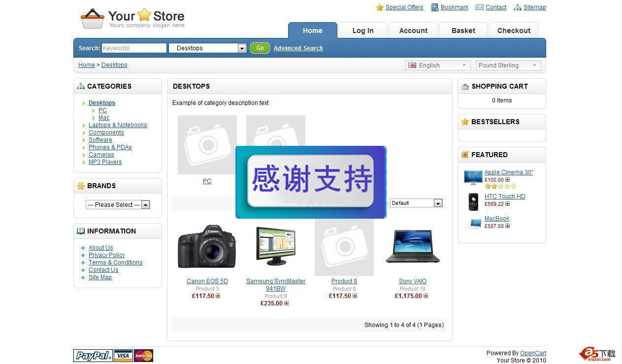Open the Log In tab
Image resolution: width=622 pixels, height=364 pixels.
[x=363, y=31]
